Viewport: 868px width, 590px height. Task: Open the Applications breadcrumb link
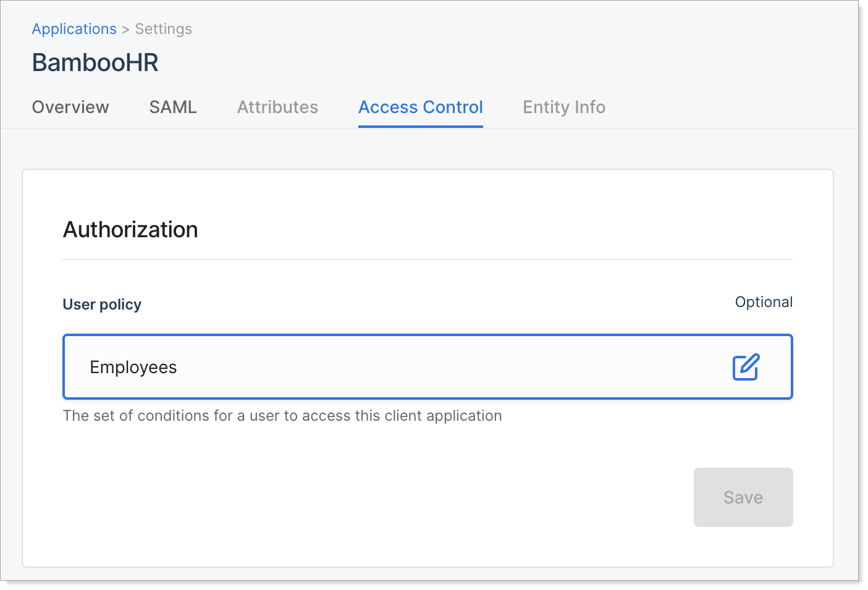pyautogui.click(x=74, y=29)
